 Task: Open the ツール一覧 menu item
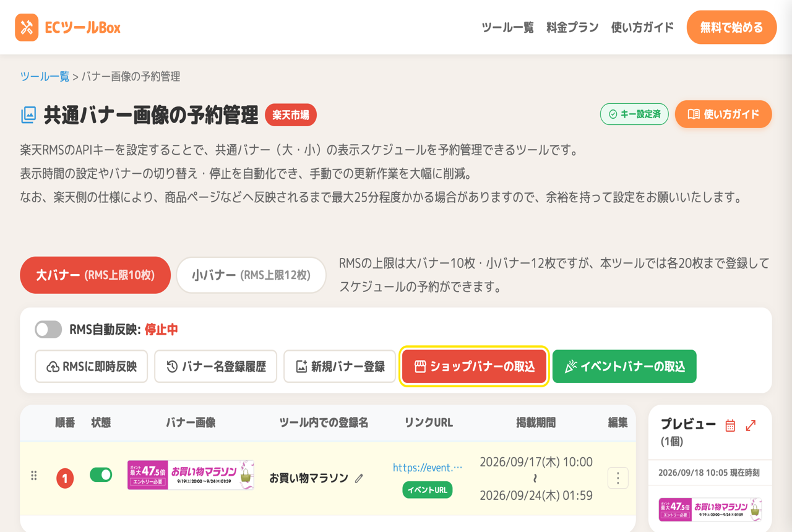coord(507,27)
